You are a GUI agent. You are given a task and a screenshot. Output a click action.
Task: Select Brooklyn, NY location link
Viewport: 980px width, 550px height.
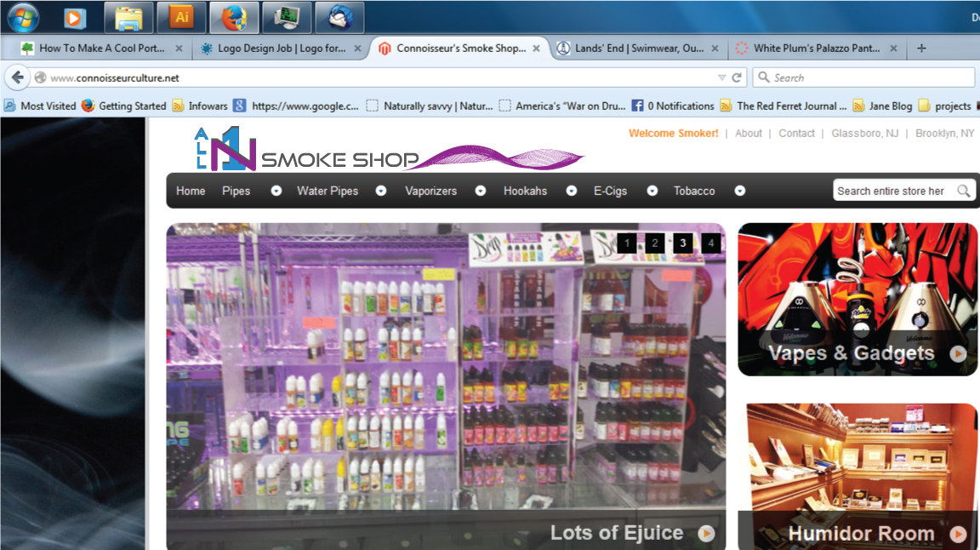click(x=944, y=134)
